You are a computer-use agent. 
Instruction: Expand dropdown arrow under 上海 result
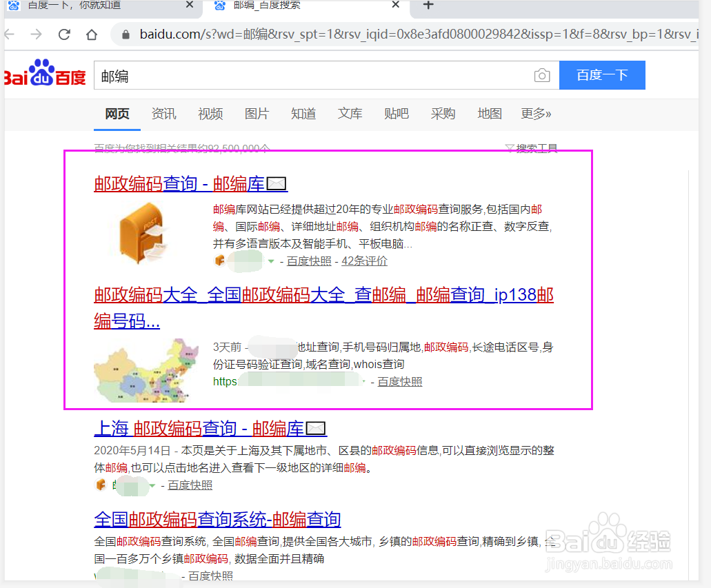pyautogui.click(x=152, y=485)
